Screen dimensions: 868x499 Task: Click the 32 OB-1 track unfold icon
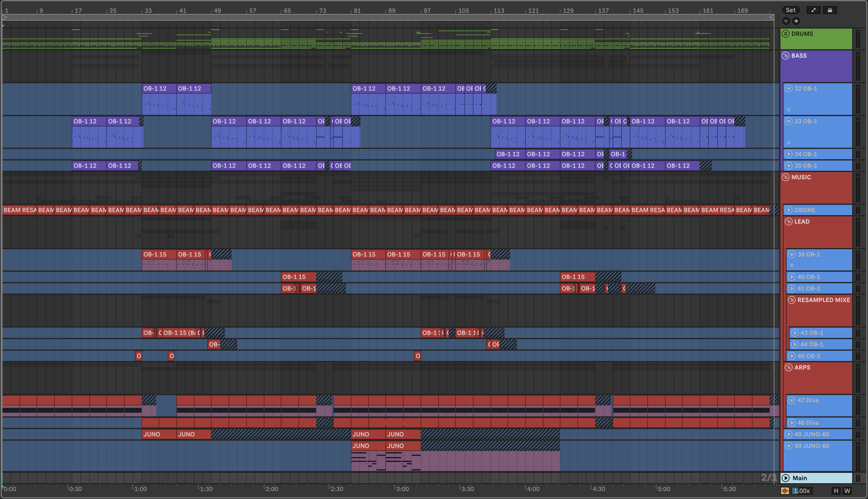pyautogui.click(x=789, y=89)
